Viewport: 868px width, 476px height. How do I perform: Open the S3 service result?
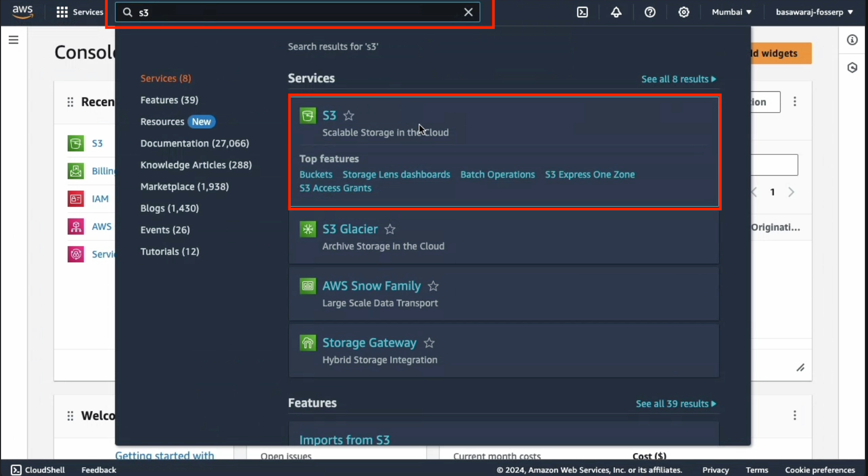point(329,115)
